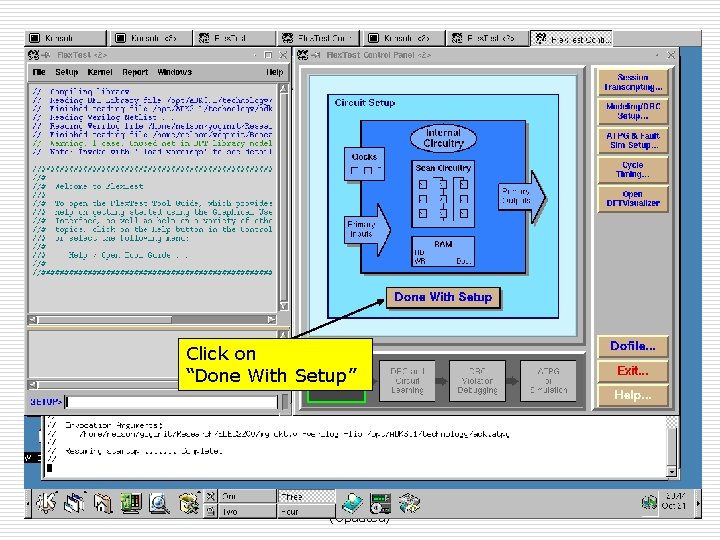
Task: Click sticky pin on Control Panel titlebar
Action: click(316, 55)
